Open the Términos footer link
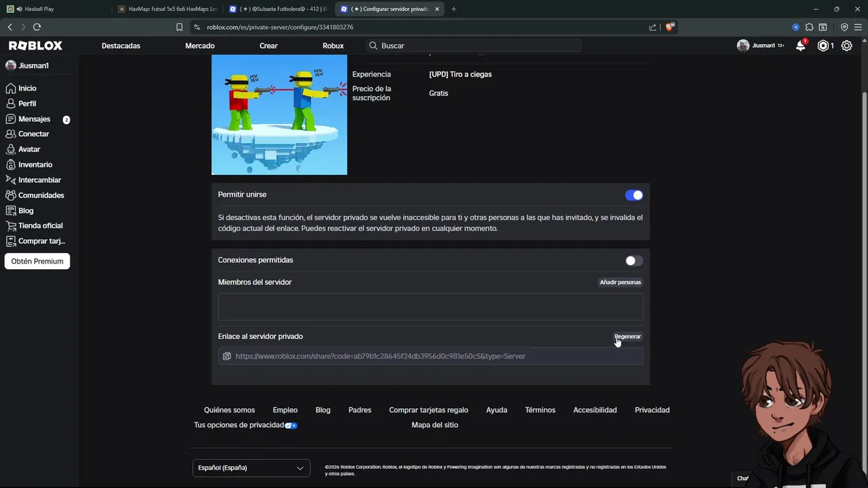Image resolution: width=868 pixels, height=488 pixels. 540,410
